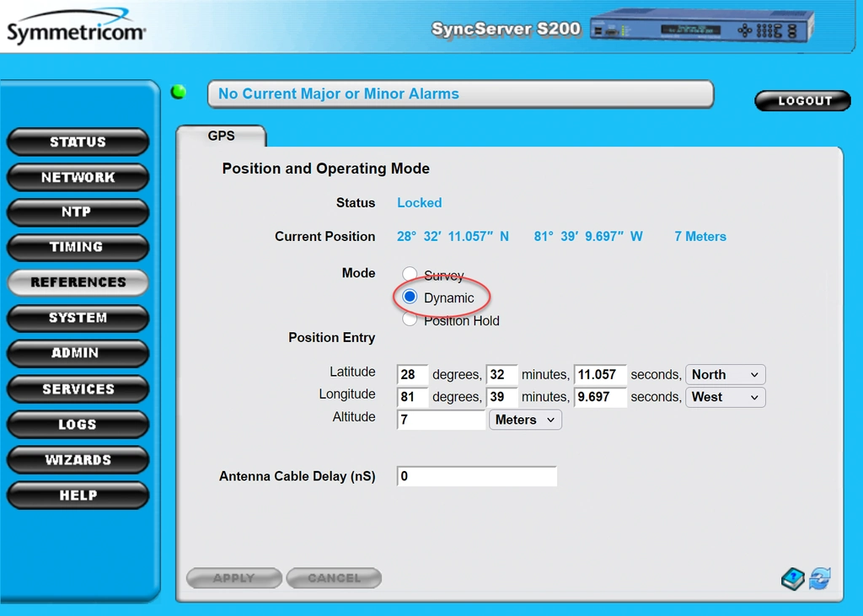863x616 pixels.
Task: Click the Antenna Cable Delay field
Action: (477, 476)
